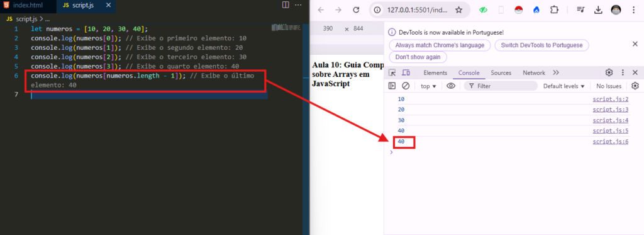Screen dimensions: 644x235
Task: Open DevTools settings gear icon
Action: pos(609,73)
